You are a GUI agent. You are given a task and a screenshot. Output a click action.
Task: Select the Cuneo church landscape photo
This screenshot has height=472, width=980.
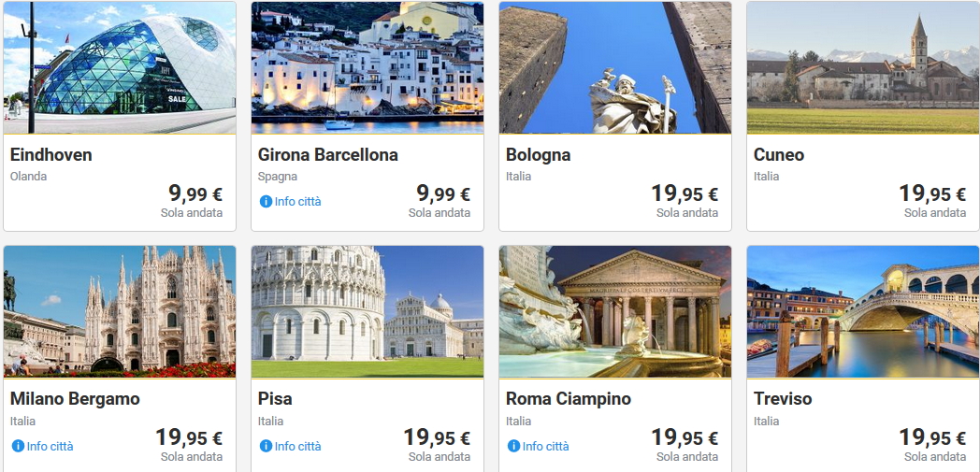[863, 67]
